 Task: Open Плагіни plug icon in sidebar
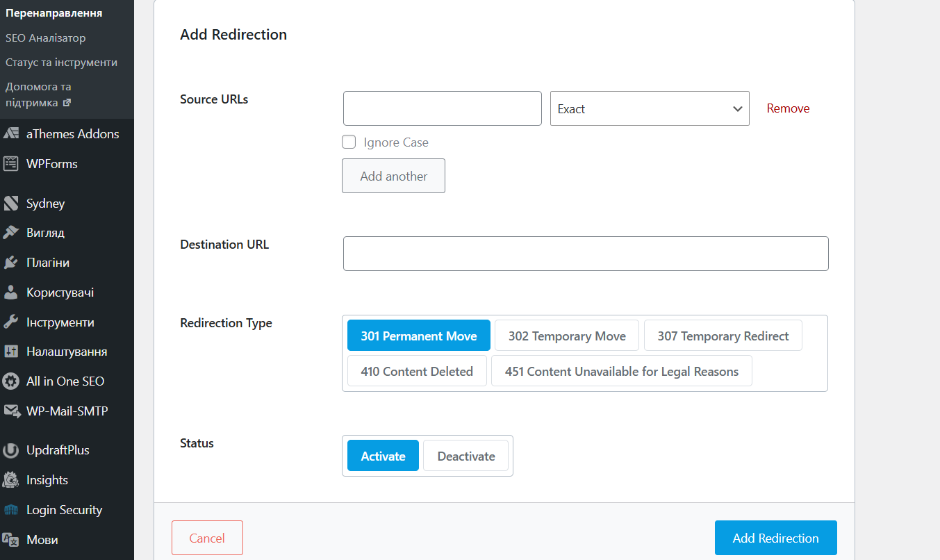point(11,263)
